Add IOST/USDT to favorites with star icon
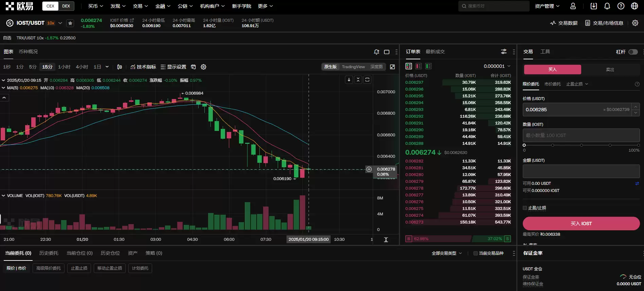The height and width of the screenshot is (291, 644). pyautogui.click(x=70, y=23)
